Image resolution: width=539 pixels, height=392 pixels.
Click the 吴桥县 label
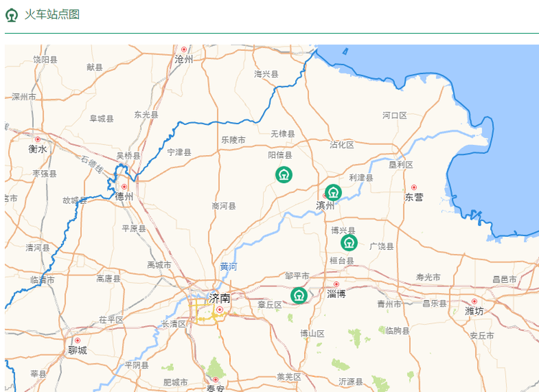128,156
